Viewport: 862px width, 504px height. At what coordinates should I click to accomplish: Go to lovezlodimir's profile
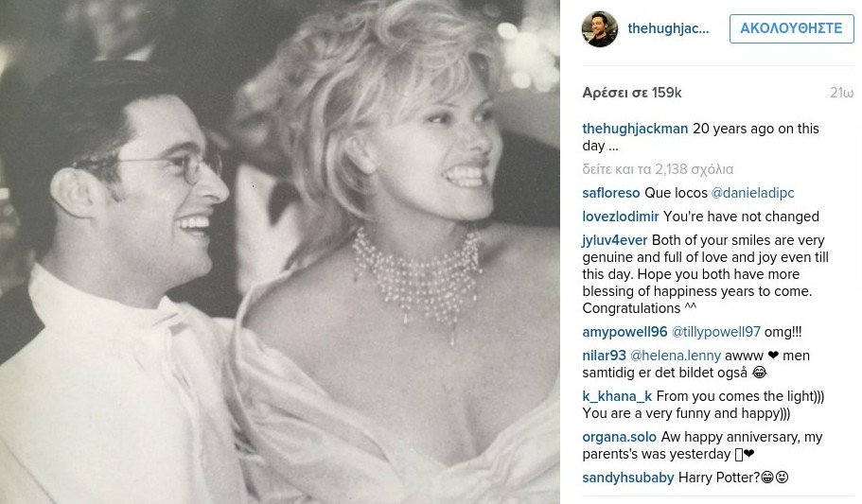[x=621, y=217]
